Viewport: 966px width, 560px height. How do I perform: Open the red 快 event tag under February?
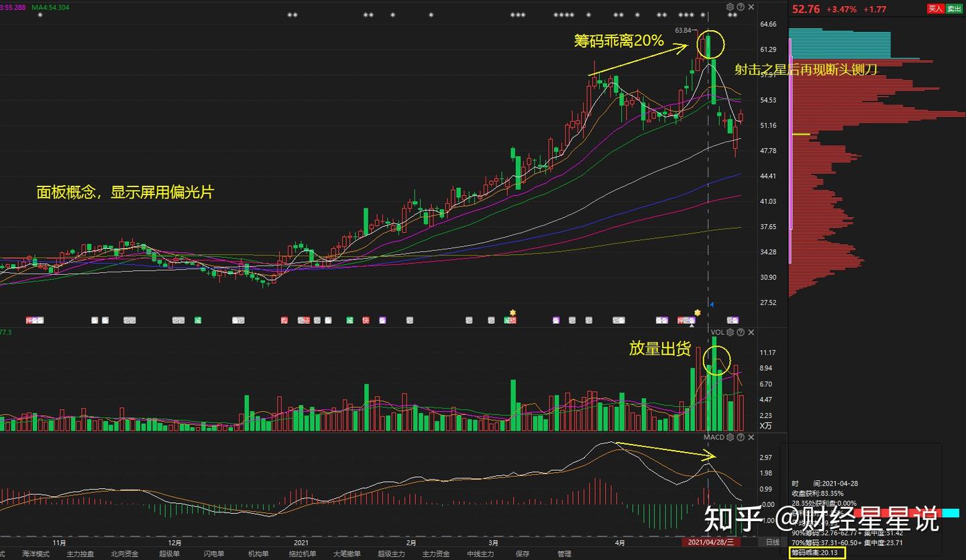[x=366, y=321]
